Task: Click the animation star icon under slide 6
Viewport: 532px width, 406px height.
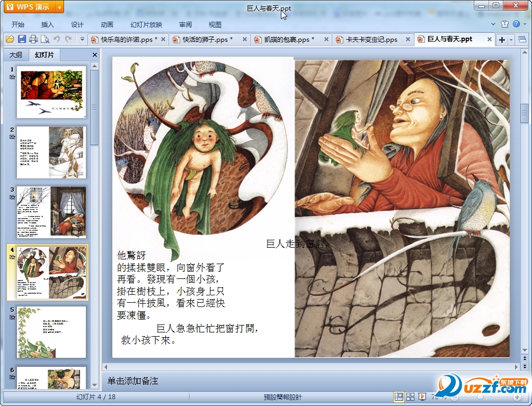Action: pos(12,377)
